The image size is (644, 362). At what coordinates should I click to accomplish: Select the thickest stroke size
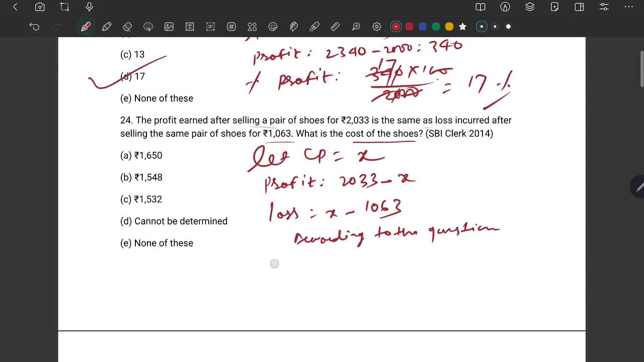508,27
